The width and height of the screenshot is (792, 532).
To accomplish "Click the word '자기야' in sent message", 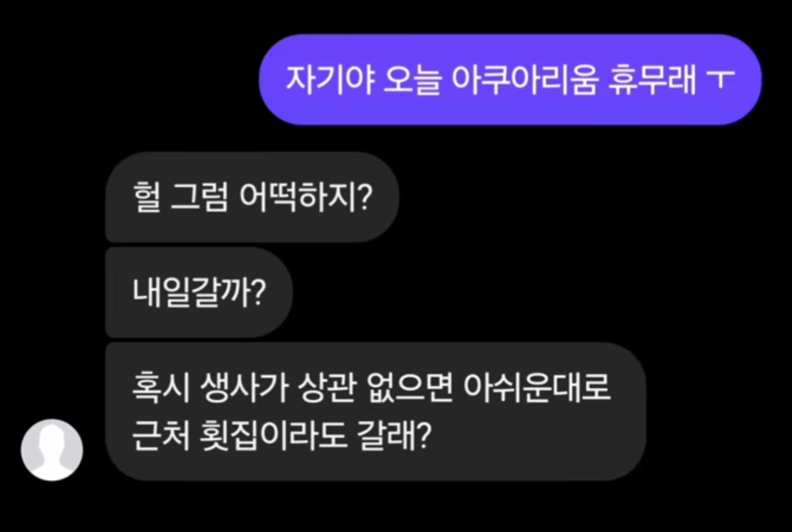I will [330, 80].
